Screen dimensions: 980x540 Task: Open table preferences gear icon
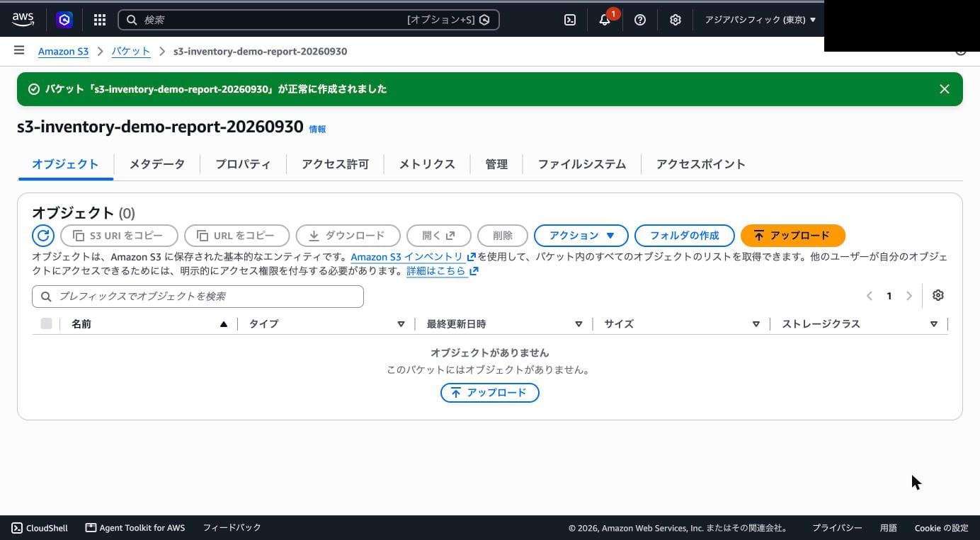point(938,296)
